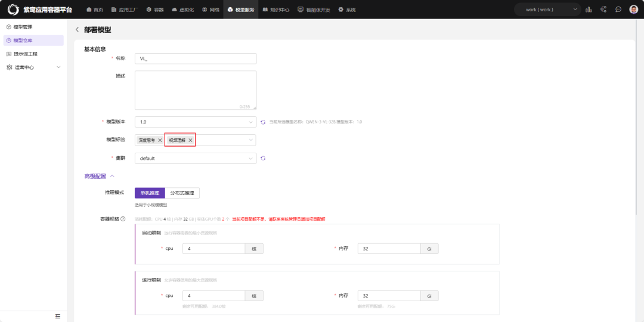Click the back arrow beside 部署模型

click(77, 30)
